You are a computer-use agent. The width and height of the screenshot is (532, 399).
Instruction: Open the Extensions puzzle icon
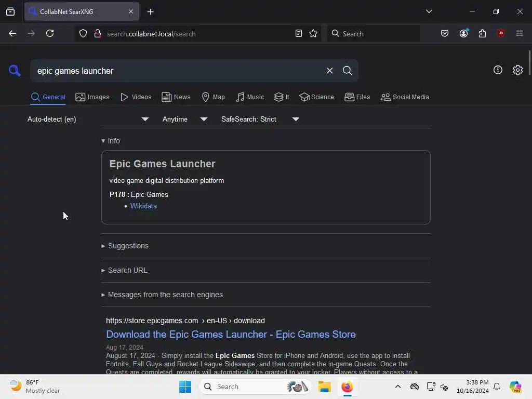(482, 34)
